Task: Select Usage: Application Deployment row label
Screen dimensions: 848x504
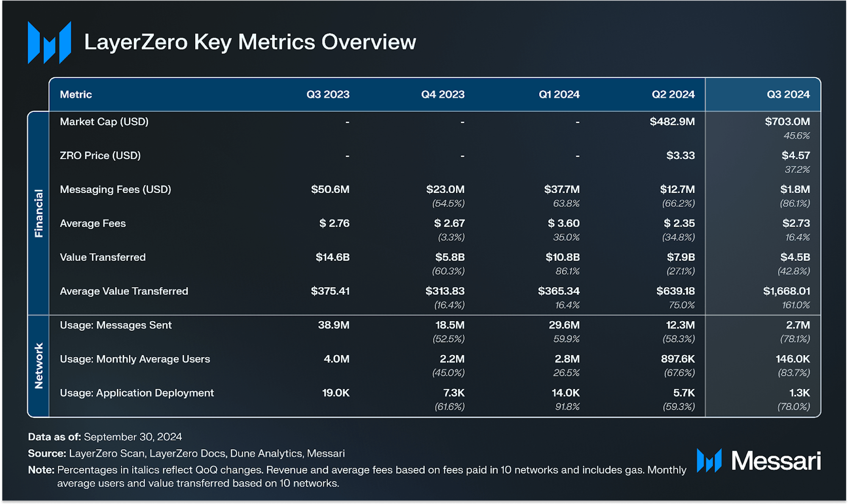Action: tap(137, 393)
